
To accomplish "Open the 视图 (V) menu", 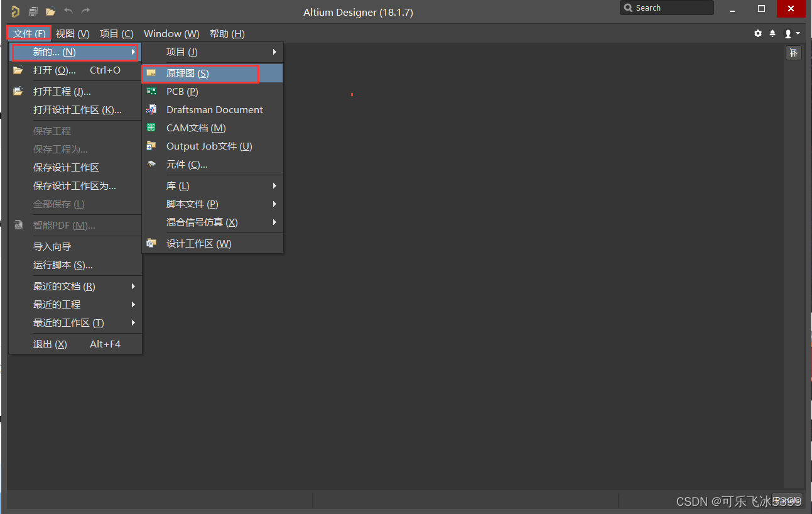I will click(72, 34).
